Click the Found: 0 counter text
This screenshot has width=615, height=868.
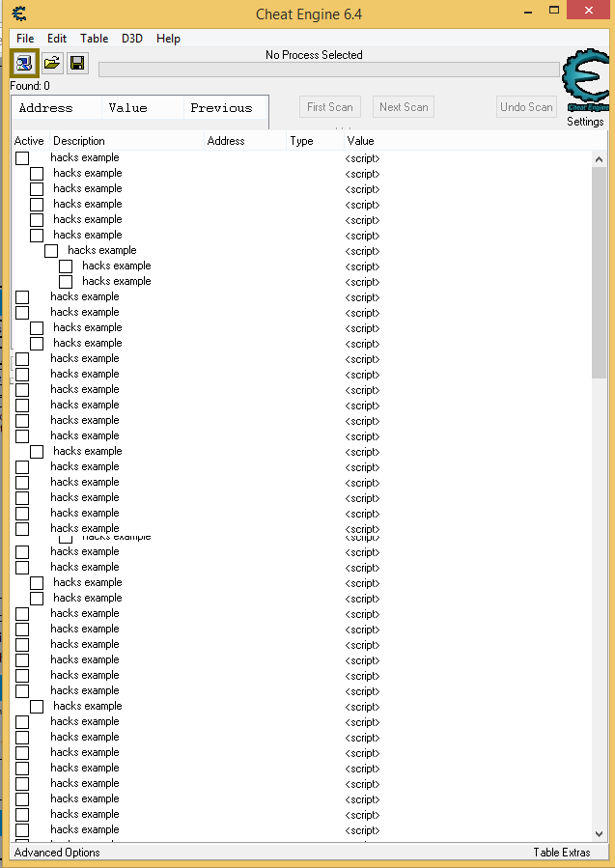[30, 86]
